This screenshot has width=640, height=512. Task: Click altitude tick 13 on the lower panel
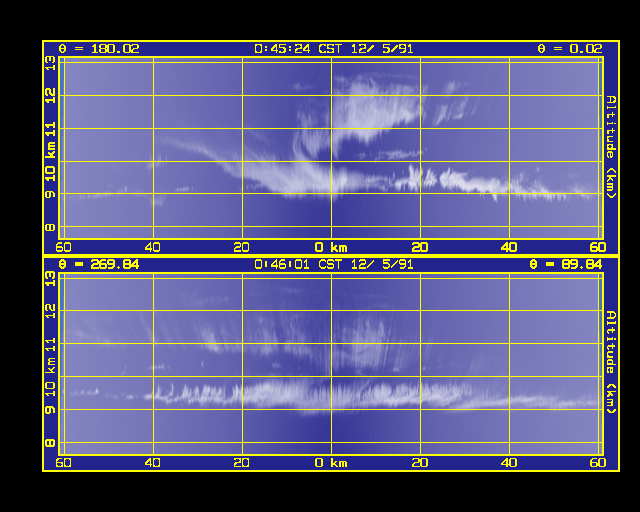[50, 278]
